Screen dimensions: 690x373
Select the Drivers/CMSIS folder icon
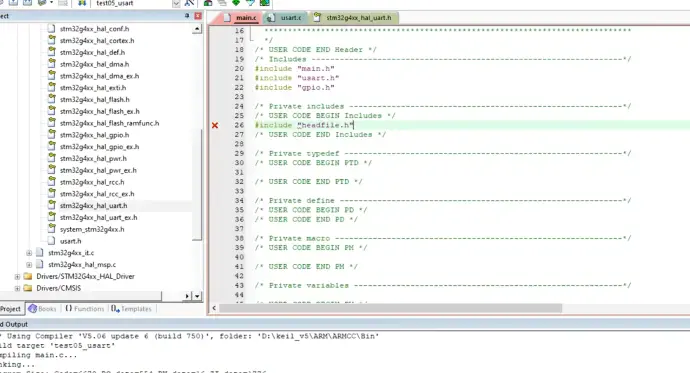coord(28,288)
